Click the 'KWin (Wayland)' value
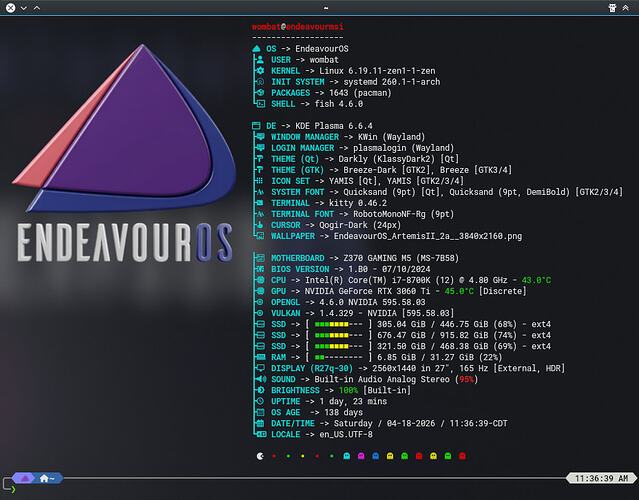The height and width of the screenshot is (500, 639). tap(391, 137)
